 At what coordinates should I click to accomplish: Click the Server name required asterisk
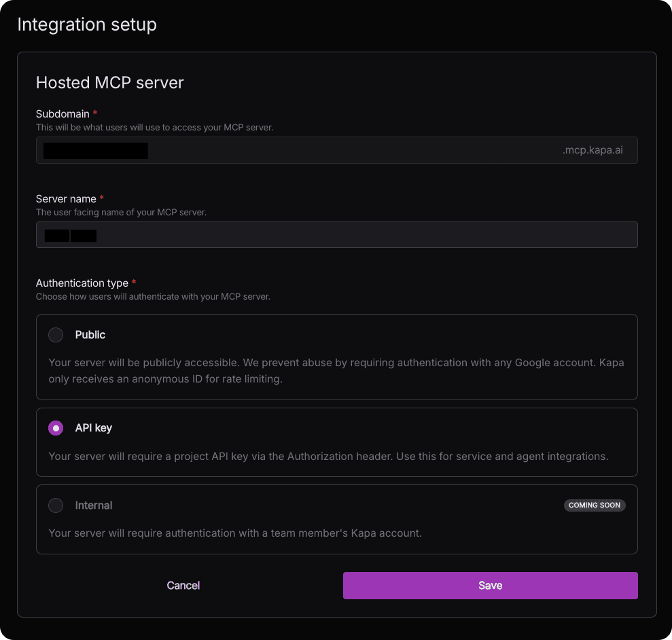pos(101,198)
